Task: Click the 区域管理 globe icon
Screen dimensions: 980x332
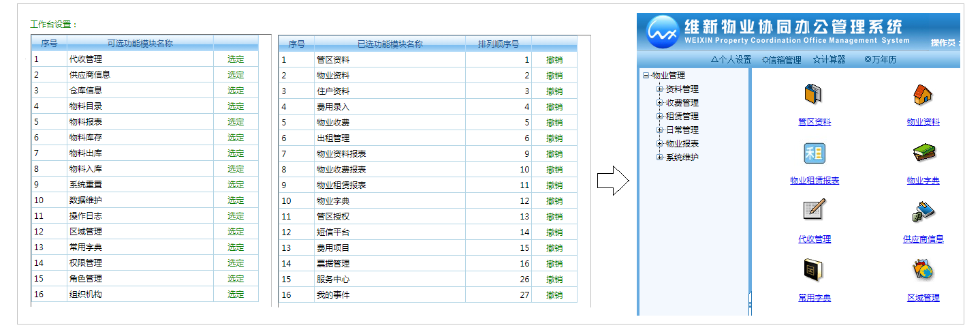Action: coord(923,270)
